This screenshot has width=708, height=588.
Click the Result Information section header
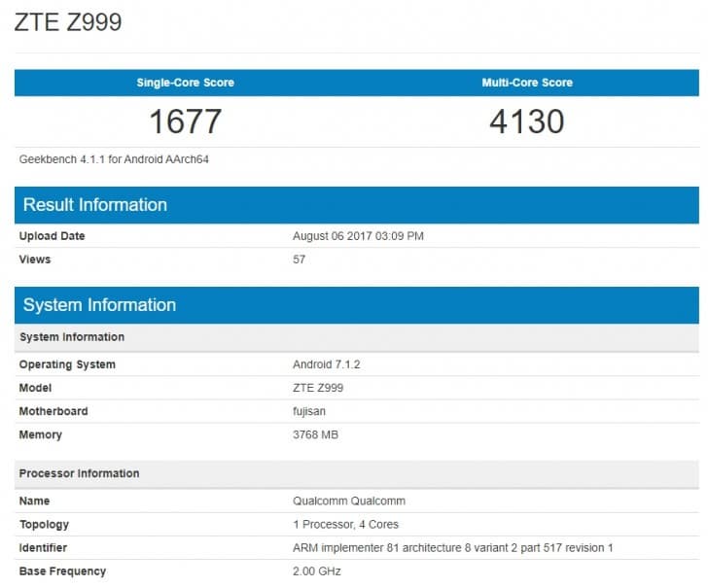357,205
